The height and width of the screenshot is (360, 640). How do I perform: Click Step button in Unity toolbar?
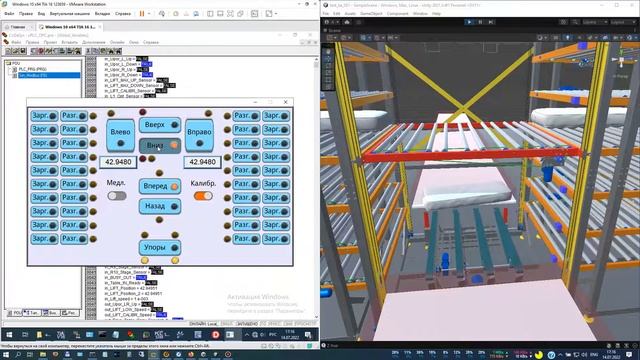491,22
